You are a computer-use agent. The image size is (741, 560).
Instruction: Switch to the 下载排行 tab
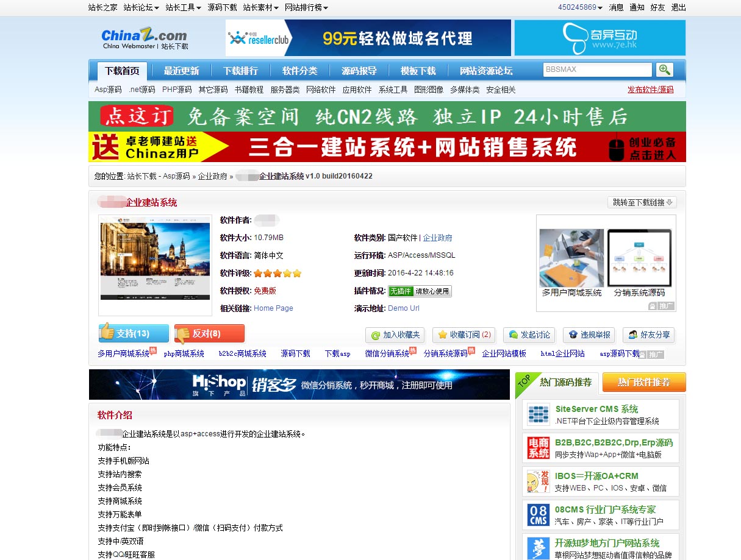240,71
